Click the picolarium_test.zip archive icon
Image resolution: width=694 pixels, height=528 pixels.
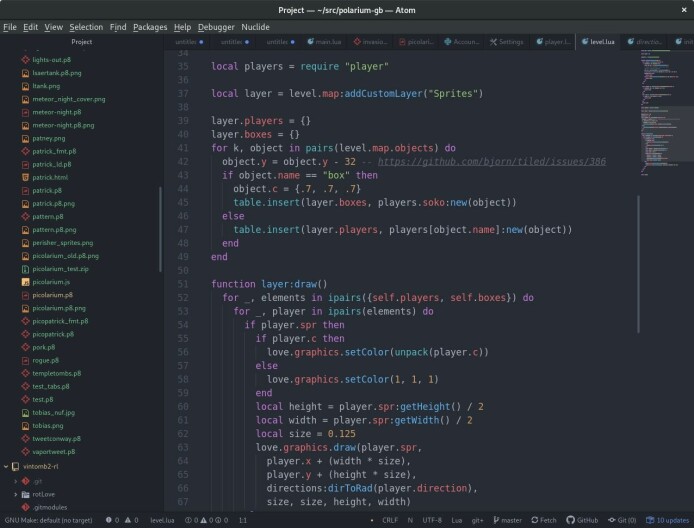click(26, 269)
